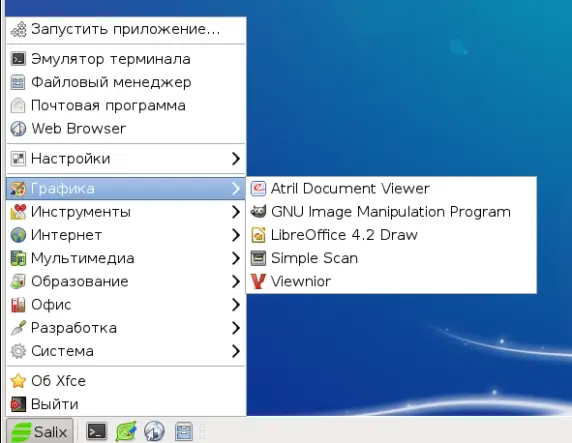Image resolution: width=572 pixels, height=443 pixels.
Task: Choose 'Выйти' to log out
Action: pyautogui.click(x=126, y=404)
